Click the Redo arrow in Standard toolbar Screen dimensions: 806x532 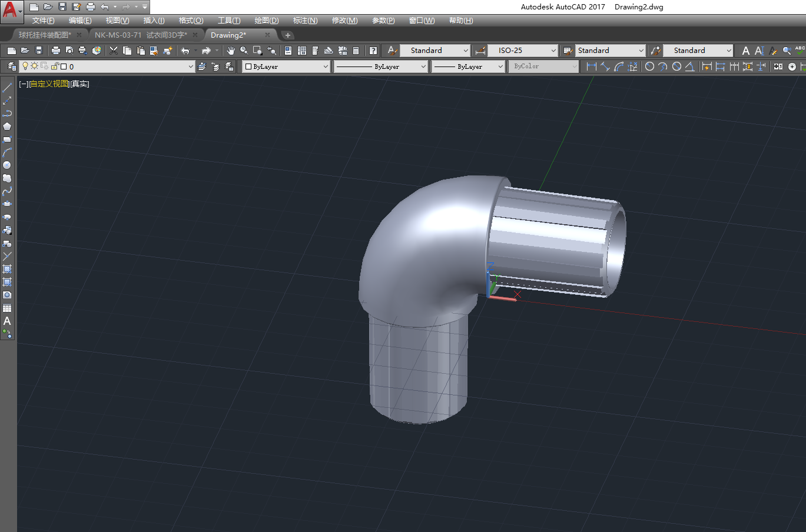pos(206,51)
